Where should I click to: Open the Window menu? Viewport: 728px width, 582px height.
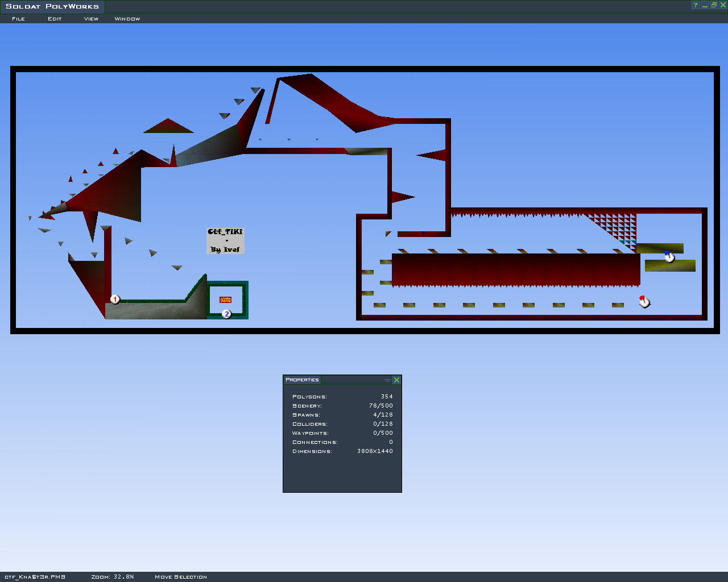[127, 19]
